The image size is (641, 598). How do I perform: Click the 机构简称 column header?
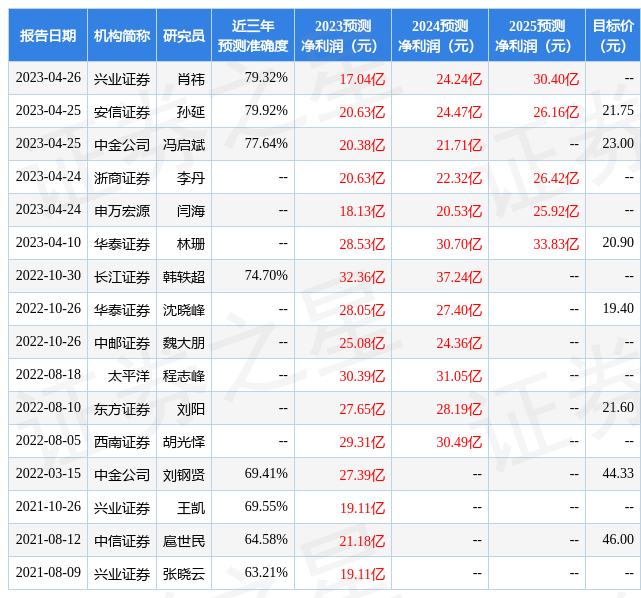pyautogui.click(x=122, y=36)
